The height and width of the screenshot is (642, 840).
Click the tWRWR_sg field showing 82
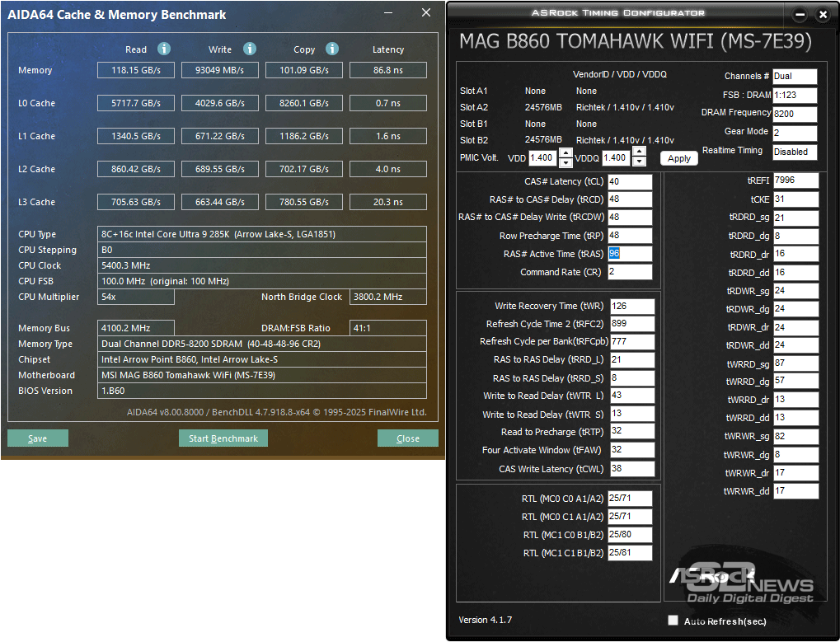click(x=795, y=437)
